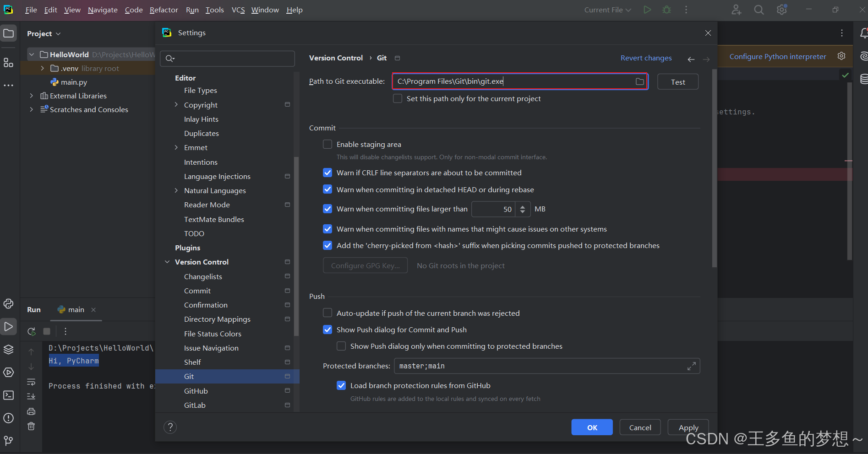Click the Stop icon in Run panel
Image resolution: width=868 pixels, height=454 pixels.
[x=47, y=331]
